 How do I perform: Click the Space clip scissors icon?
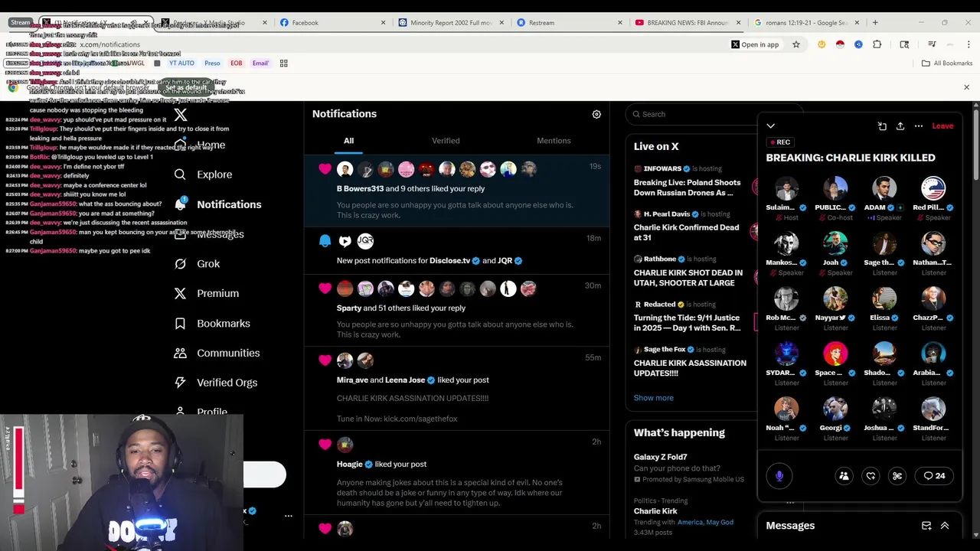pyautogui.click(x=897, y=476)
